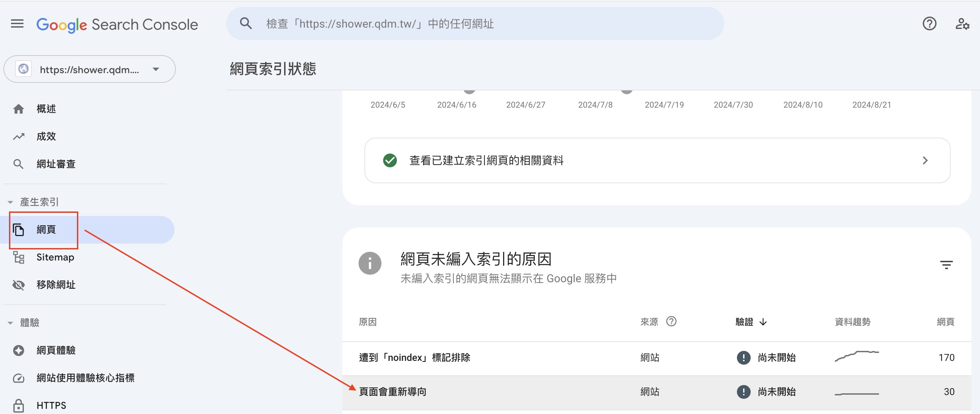Open the hamburger main menu
The width and height of the screenshot is (980, 414).
[x=17, y=24]
